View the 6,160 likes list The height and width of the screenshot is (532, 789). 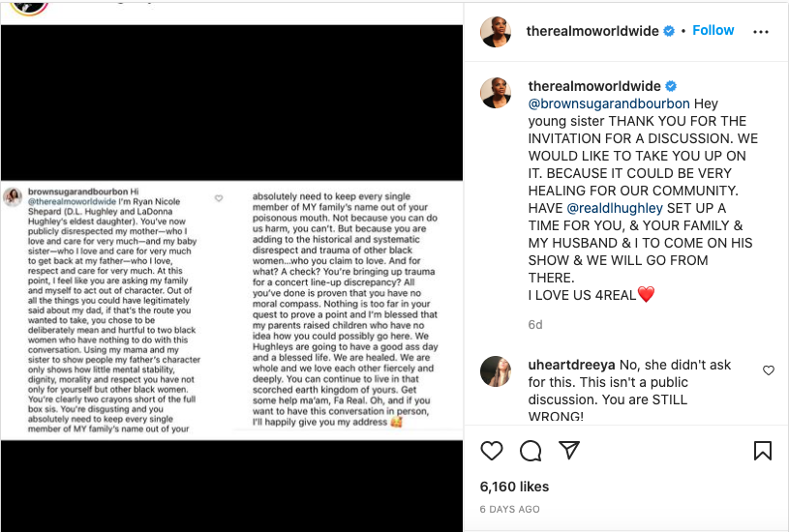tap(514, 487)
